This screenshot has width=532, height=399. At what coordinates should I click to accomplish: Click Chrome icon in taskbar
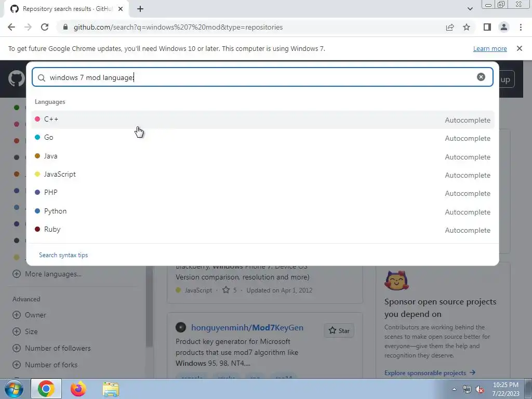click(x=46, y=389)
